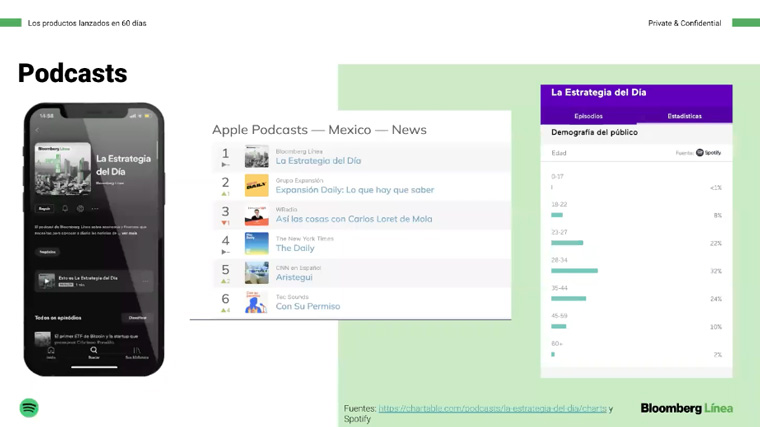Switch to the Episodios tab
The width and height of the screenshot is (760, 427).
pos(588,116)
